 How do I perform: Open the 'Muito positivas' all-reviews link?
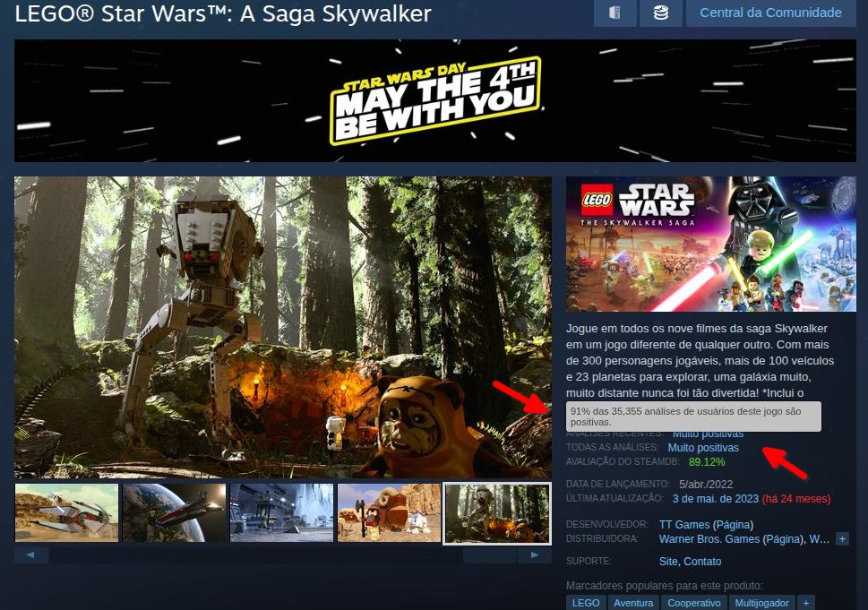pos(703,448)
